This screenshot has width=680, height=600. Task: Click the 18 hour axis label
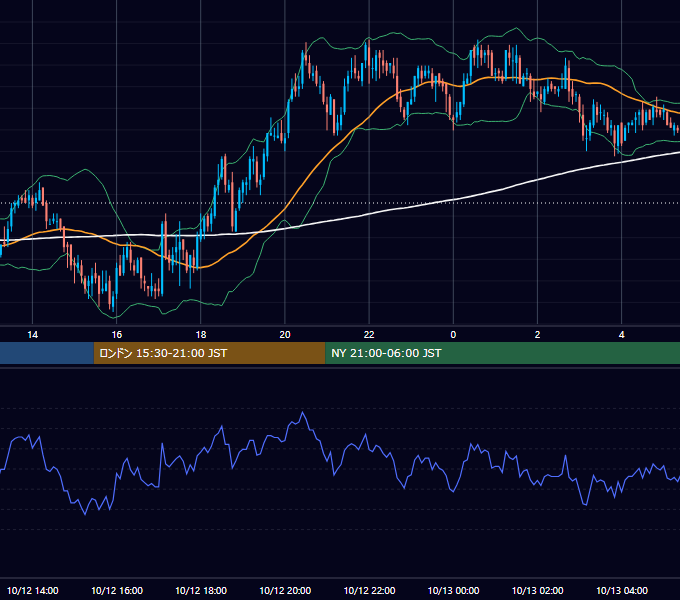tap(201, 335)
